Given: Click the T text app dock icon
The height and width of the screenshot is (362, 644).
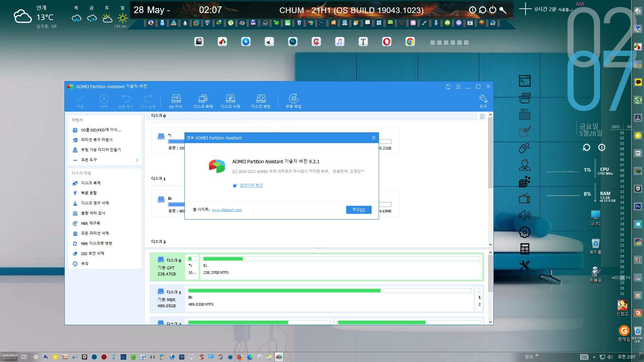Looking at the screenshot, I should coord(363,42).
